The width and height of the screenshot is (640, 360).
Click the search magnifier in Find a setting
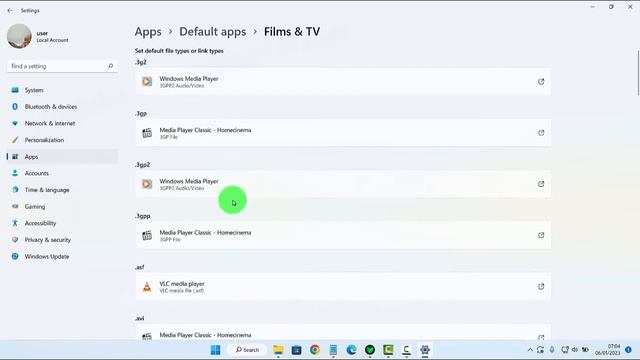click(110, 66)
